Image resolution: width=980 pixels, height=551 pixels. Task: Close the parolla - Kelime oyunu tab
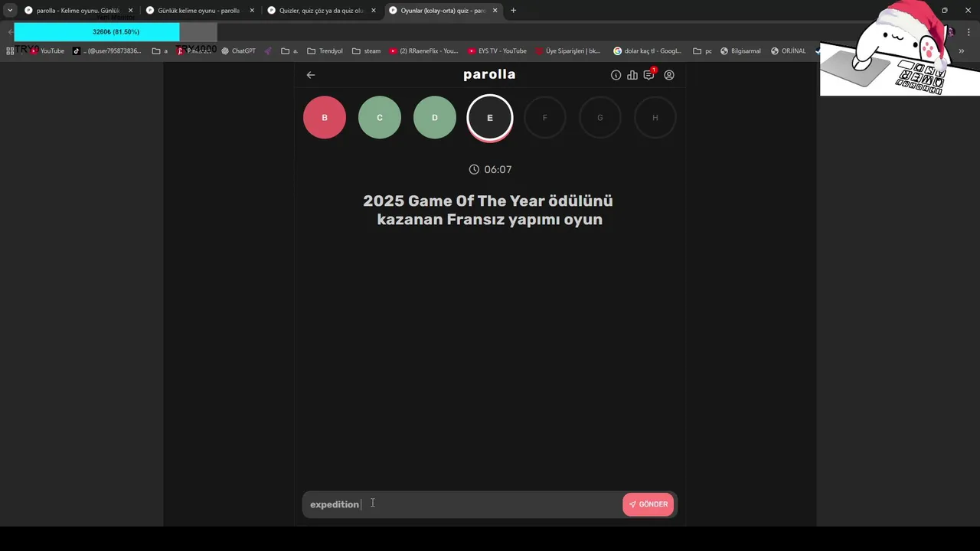pos(130,11)
